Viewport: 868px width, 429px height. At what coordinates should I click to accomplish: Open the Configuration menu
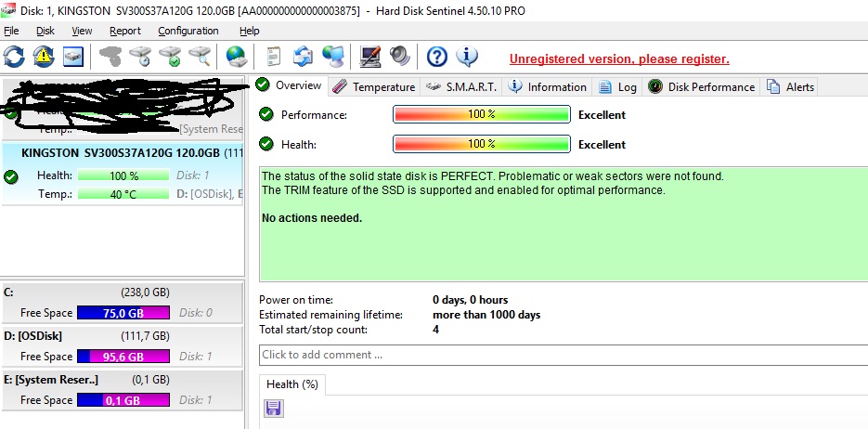[x=188, y=31]
